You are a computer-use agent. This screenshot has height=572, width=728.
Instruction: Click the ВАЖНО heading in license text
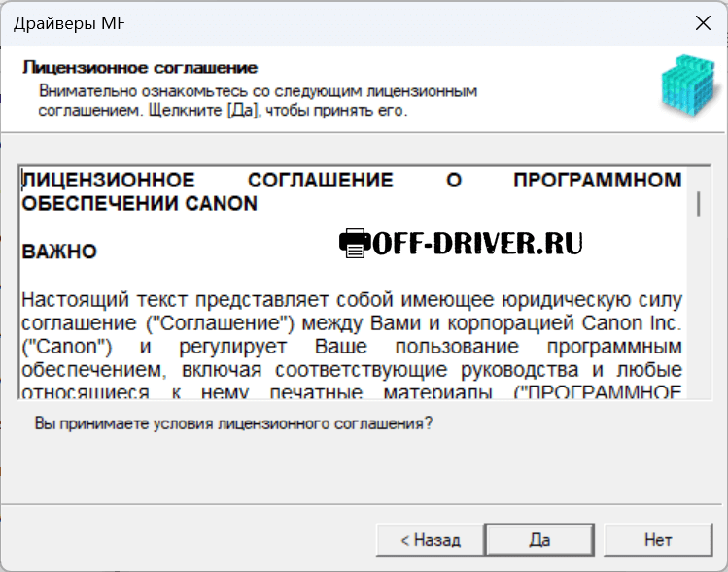(x=59, y=252)
